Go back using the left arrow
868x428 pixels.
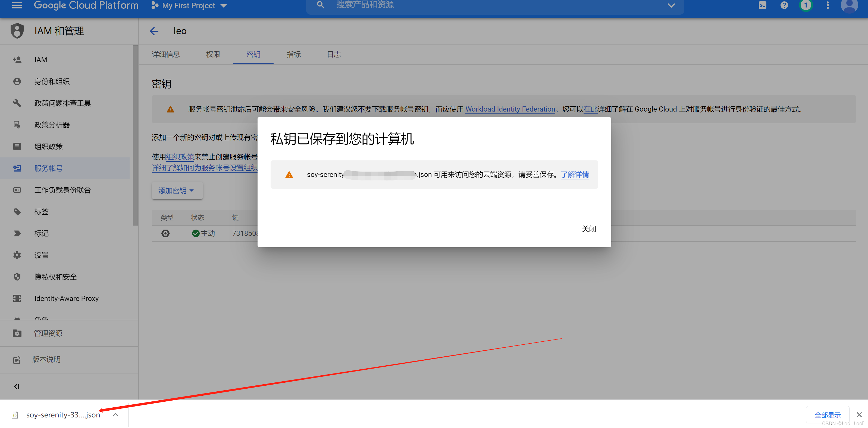154,31
